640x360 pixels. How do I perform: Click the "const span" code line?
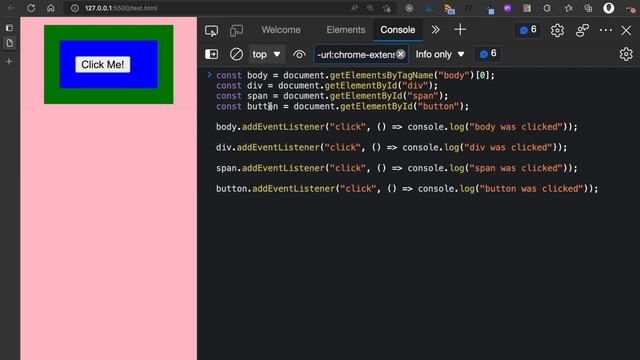(x=332, y=96)
